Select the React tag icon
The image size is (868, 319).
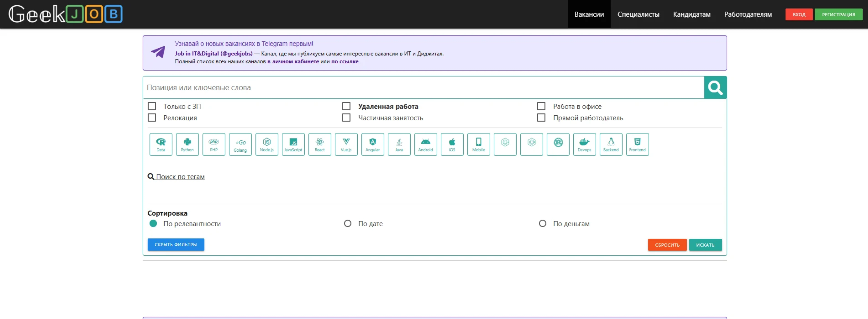coord(320,144)
